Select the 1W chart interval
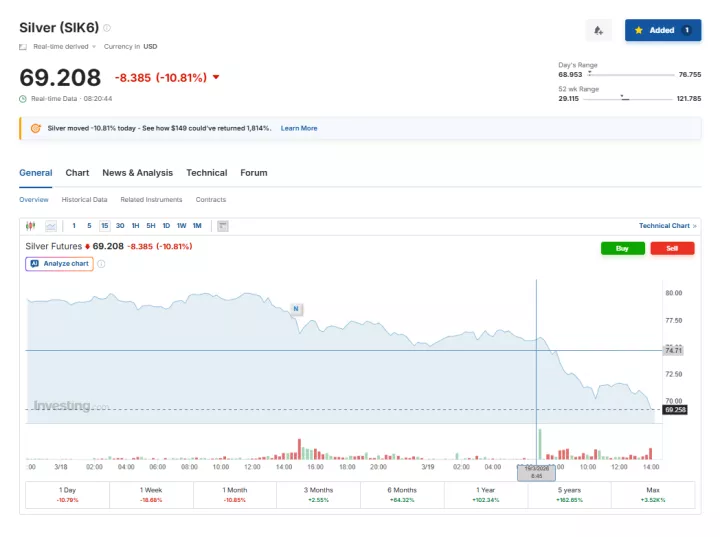This screenshot has height=537, width=720. [181, 226]
